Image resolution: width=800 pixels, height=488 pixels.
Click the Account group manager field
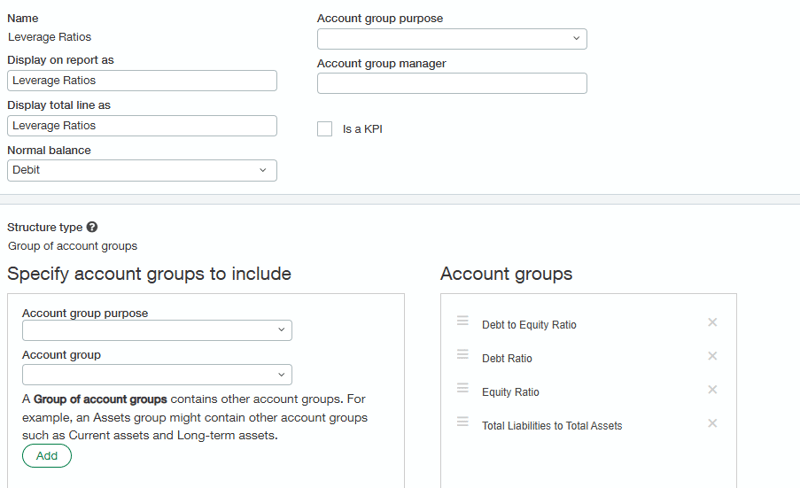tap(452, 83)
